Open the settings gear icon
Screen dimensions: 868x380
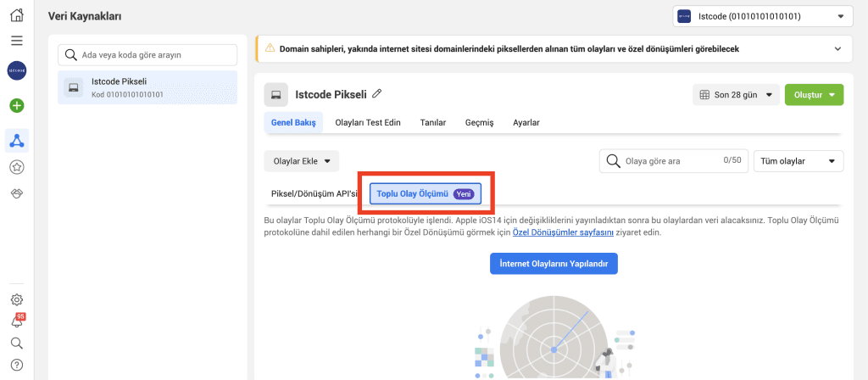point(17,299)
